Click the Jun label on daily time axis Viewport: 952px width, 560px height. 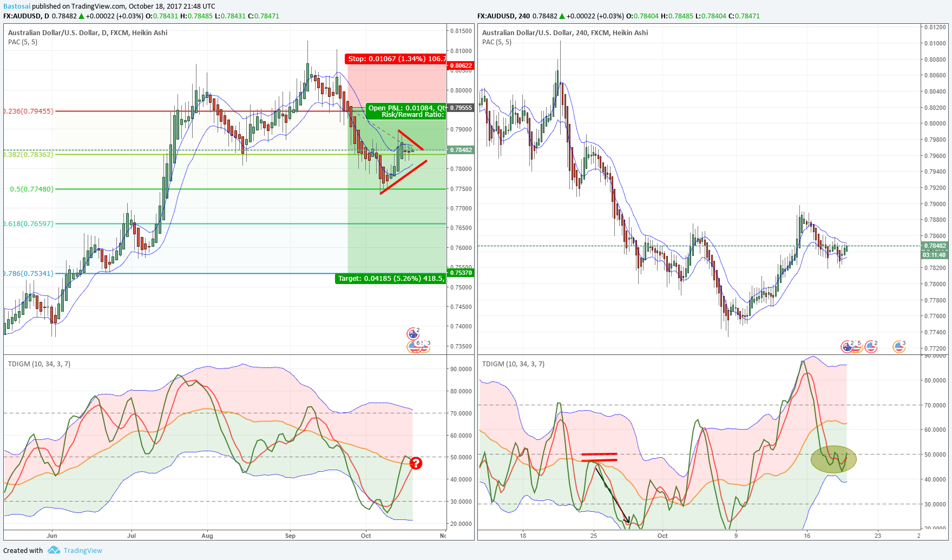click(52, 536)
